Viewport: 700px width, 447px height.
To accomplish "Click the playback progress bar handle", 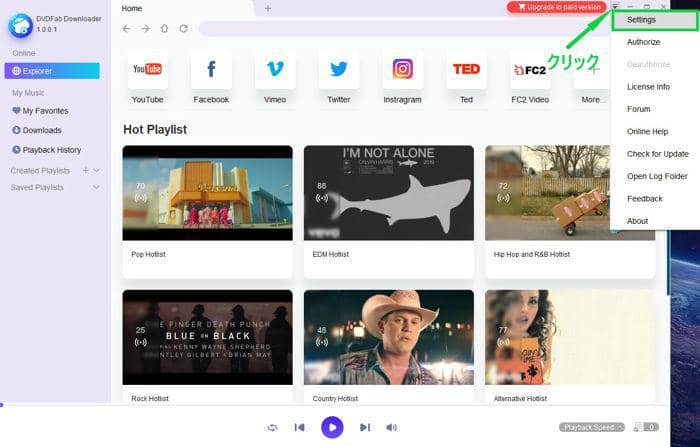I will tap(1, 405).
